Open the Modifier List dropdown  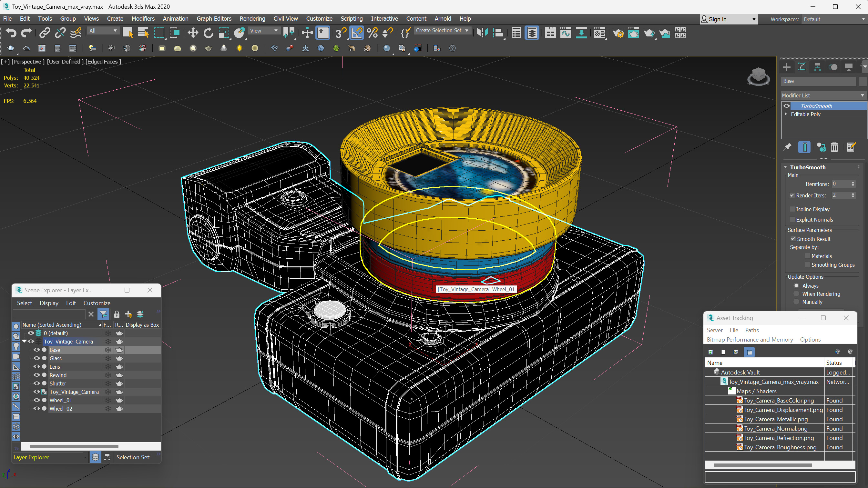823,95
